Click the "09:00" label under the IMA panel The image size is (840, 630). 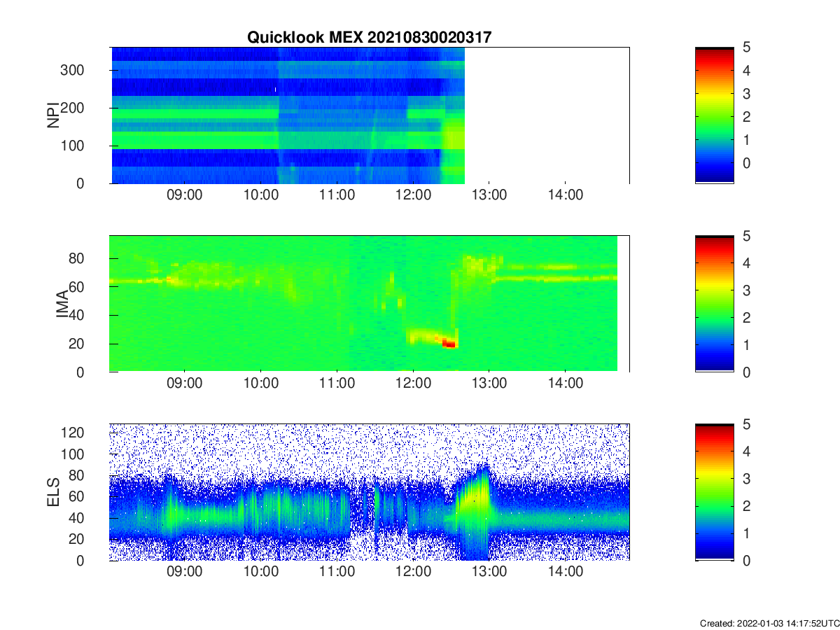[x=185, y=384]
